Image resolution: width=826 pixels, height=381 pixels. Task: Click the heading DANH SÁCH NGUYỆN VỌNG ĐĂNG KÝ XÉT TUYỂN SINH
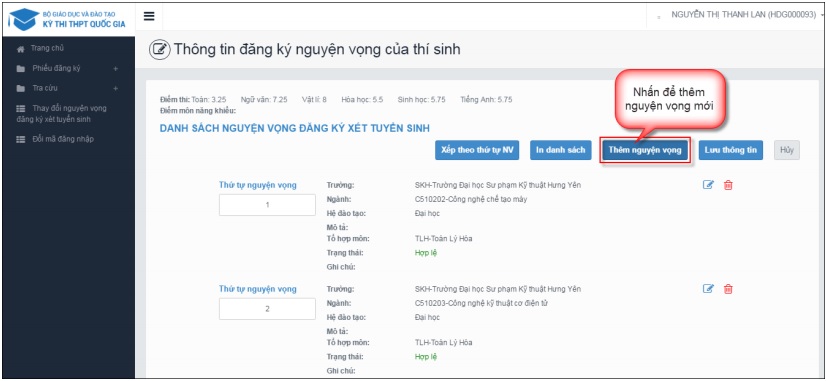click(x=294, y=128)
